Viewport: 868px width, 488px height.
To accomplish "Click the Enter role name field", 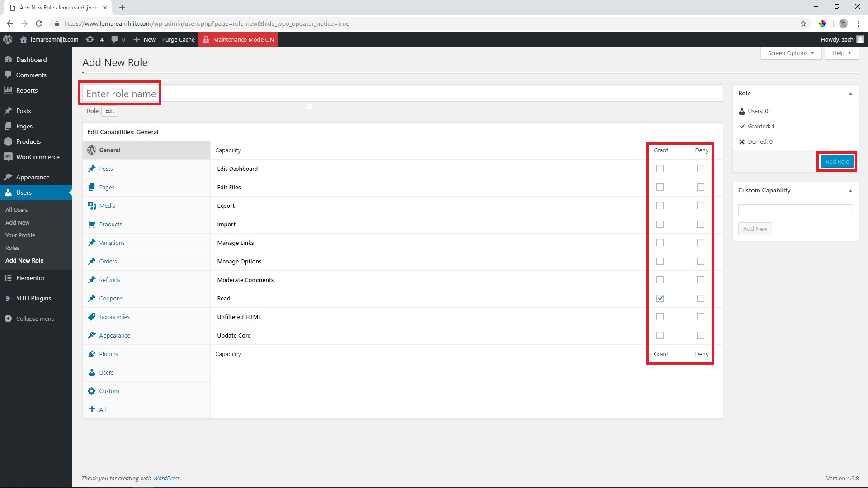I will (x=402, y=94).
